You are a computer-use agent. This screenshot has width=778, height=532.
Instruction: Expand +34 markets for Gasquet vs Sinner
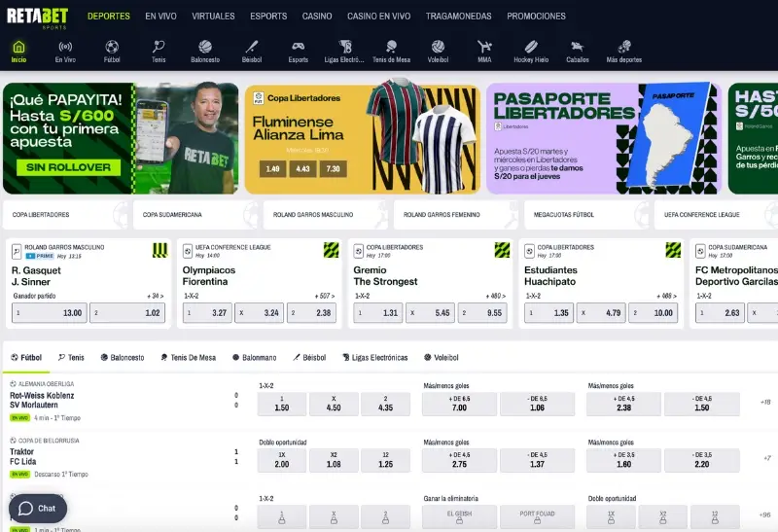point(155,296)
